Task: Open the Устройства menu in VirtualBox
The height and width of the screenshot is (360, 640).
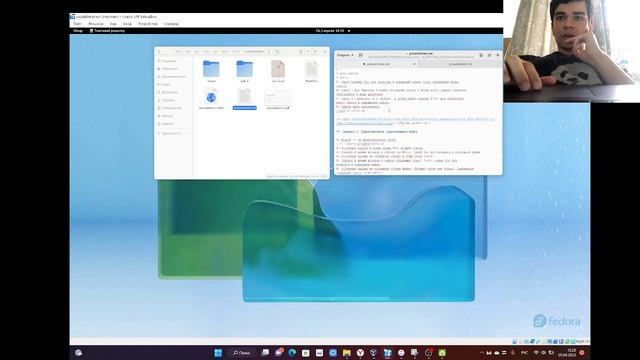Action: 147,24
